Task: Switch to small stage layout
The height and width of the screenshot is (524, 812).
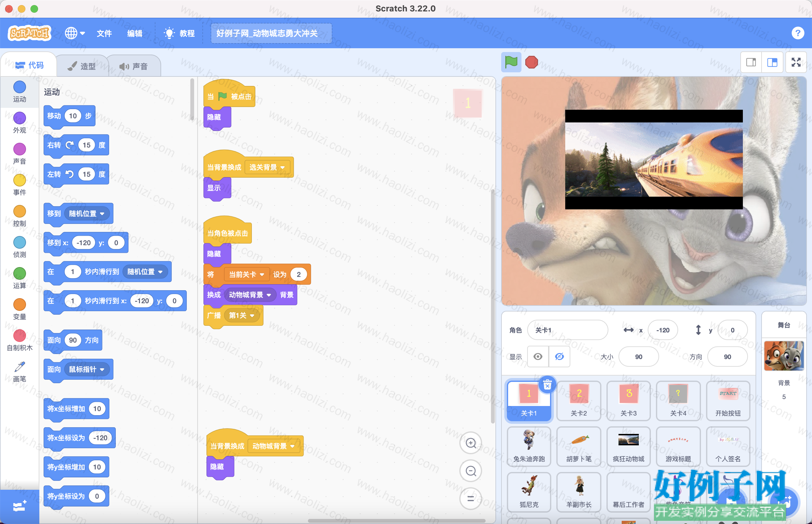Action: point(751,62)
